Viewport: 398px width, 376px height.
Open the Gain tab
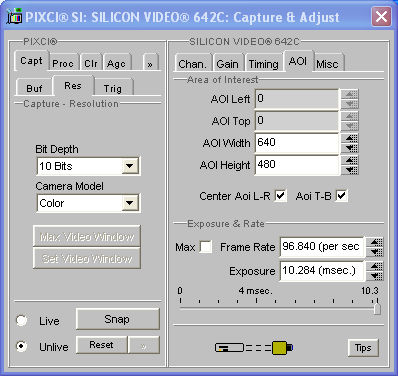click(x=227, y=63)
